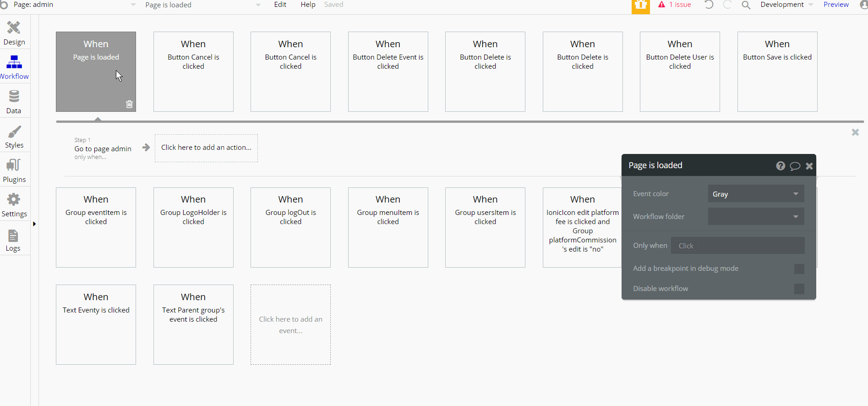The image size is (868, 406).
Task: Click the only when... link under Step 1
Action: tap(90, 157)
